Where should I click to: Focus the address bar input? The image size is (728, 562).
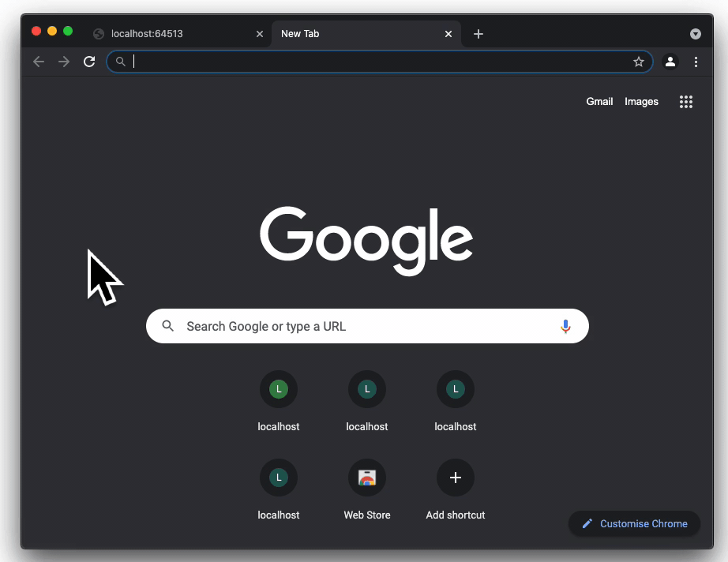click(381, 62)
